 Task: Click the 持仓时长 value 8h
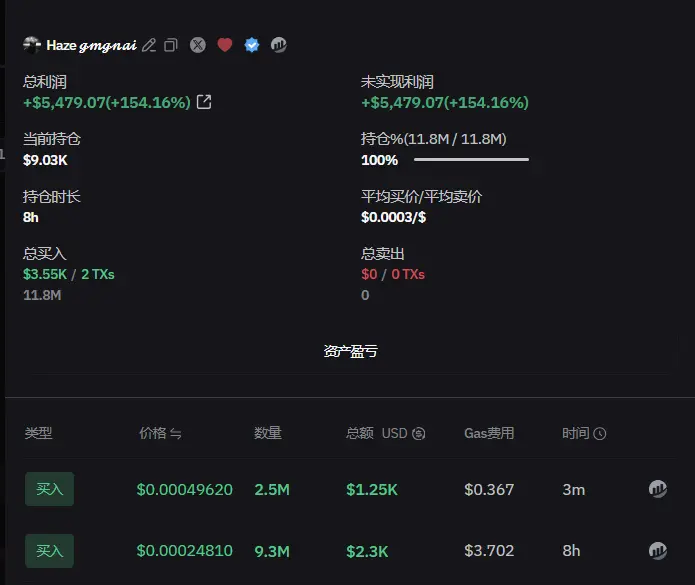(31, 217)
